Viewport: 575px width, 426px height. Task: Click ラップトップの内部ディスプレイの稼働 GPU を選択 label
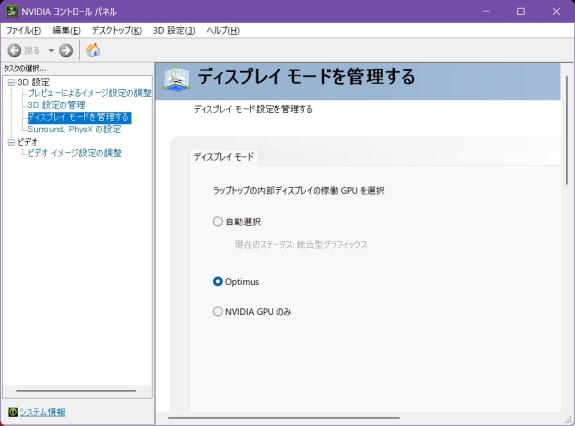pos(299,191)
